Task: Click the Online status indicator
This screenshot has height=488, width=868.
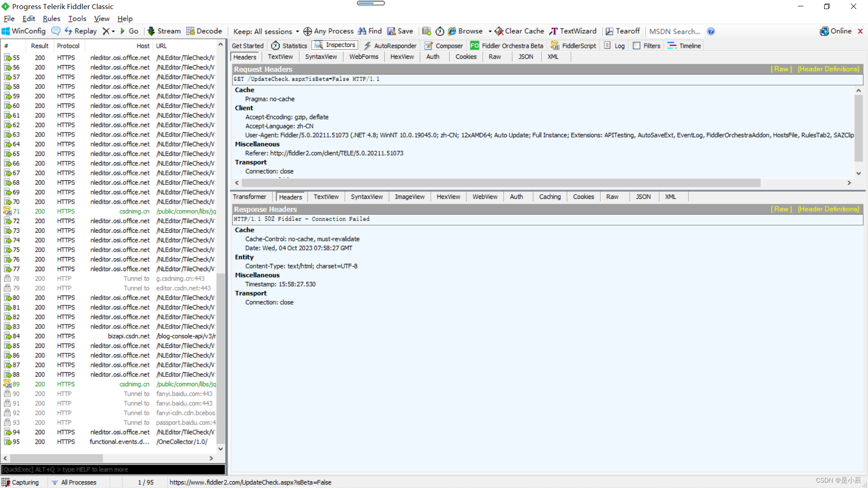Action: click(x=835, y=31)
